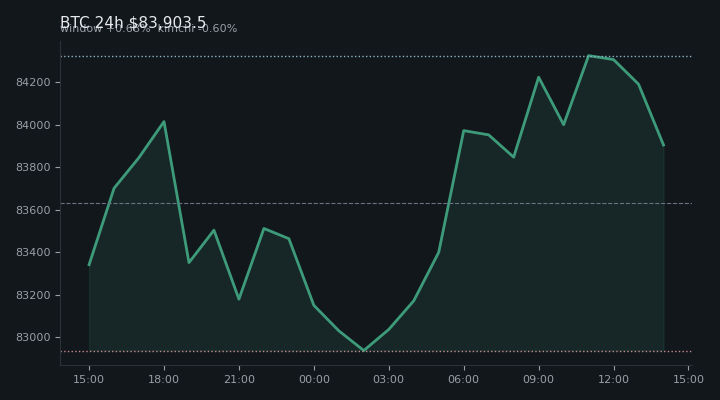Click the 83600 y-axis label

33,210
